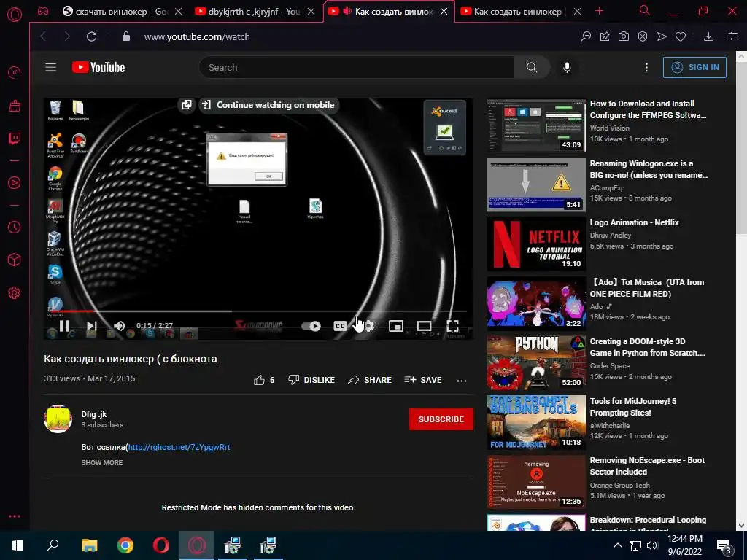Switch to last 'Как создать винлокер' tab

pyautogui.click(x=520, y=12)
